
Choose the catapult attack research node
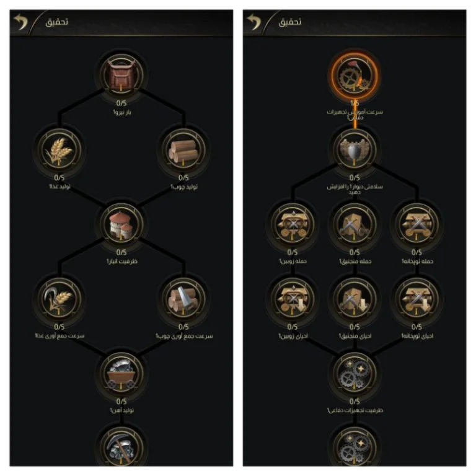pyautogui.click(x=355, y=224)
